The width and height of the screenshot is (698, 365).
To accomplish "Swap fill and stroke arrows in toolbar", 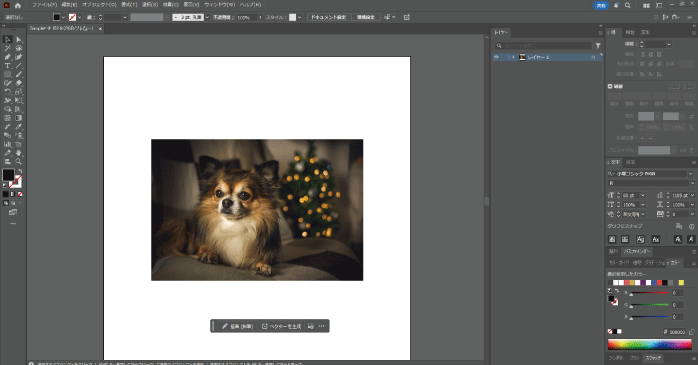I will [20, 171].
